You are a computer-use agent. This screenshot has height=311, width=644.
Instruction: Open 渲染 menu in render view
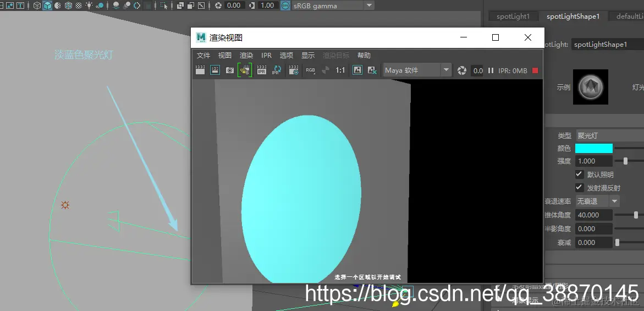(246, 56)
